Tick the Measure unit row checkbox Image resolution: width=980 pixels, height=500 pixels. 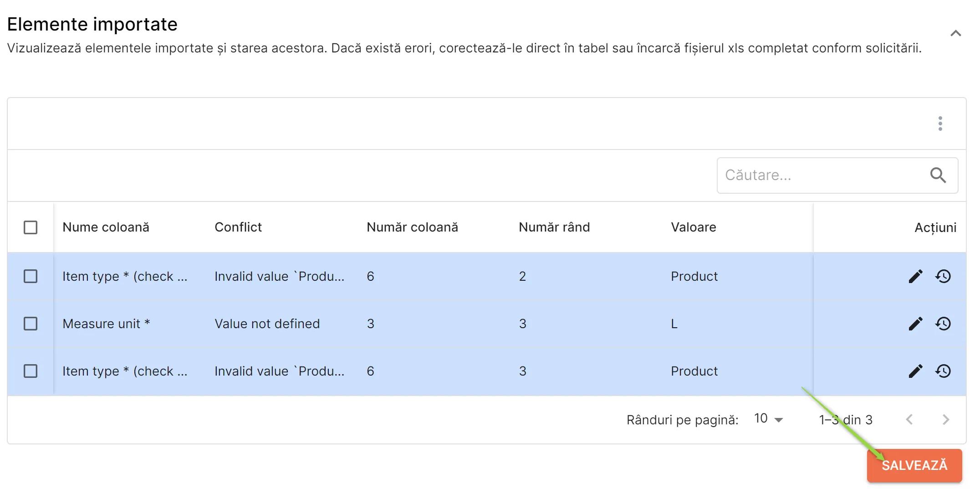[31, 324]
